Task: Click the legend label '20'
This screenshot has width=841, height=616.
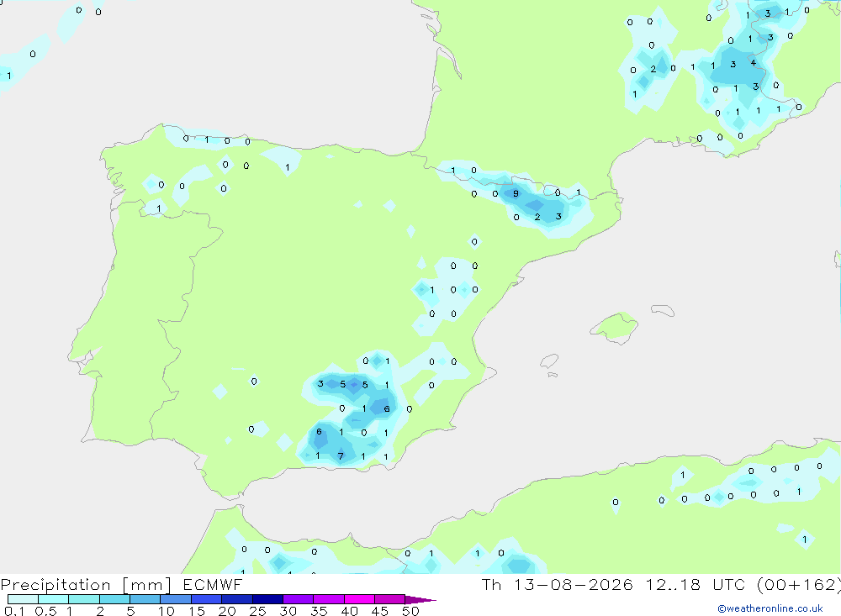Action: (227, 611)
